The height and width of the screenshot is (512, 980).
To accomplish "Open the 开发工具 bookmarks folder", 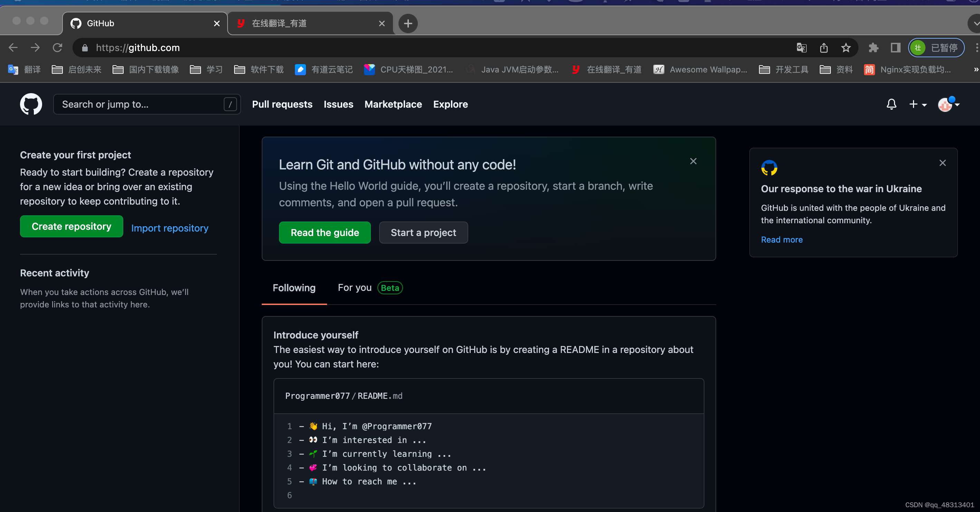I will tap(784, 70).
